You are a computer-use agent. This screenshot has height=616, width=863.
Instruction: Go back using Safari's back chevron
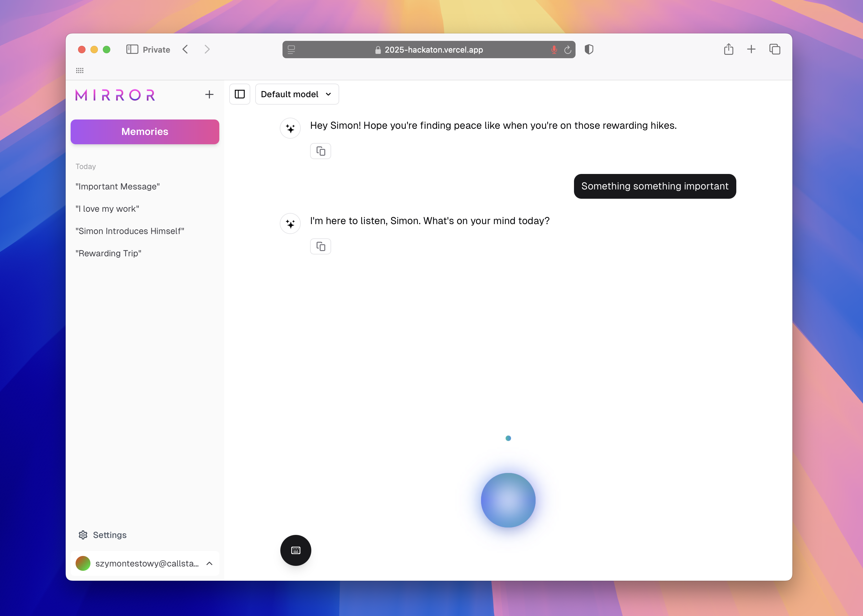click(x=185, y=49)
